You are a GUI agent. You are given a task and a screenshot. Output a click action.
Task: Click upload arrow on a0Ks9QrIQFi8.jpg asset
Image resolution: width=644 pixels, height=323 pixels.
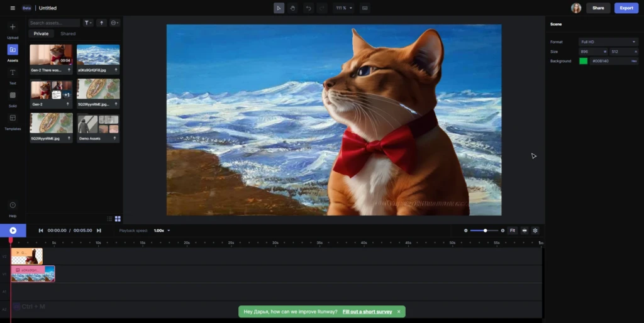(116, 70)
